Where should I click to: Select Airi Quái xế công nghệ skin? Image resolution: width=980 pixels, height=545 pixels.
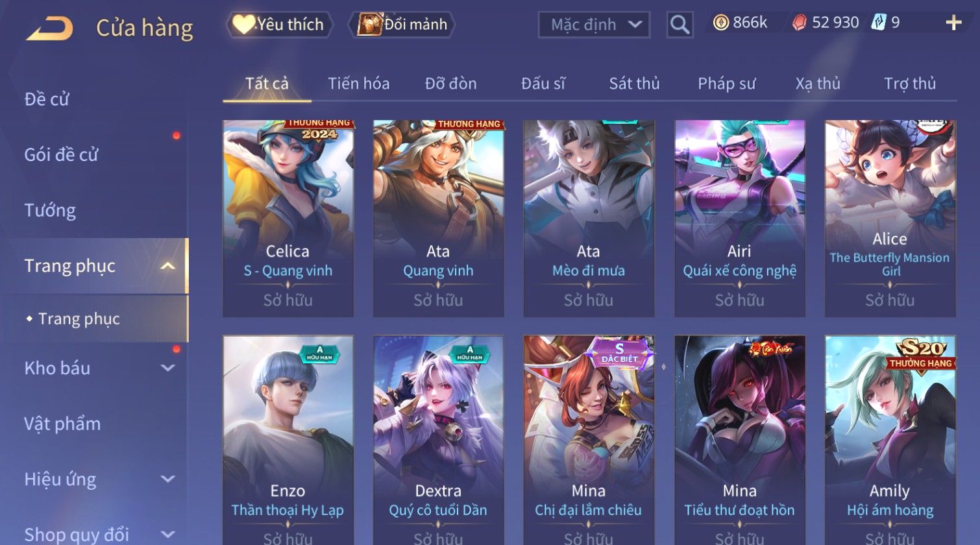click(740, 219)
